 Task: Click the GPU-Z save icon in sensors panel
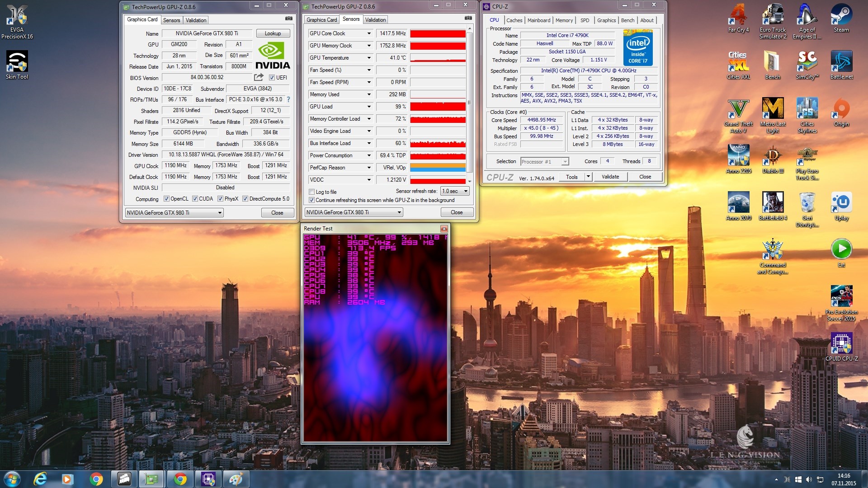coord(467,19)
